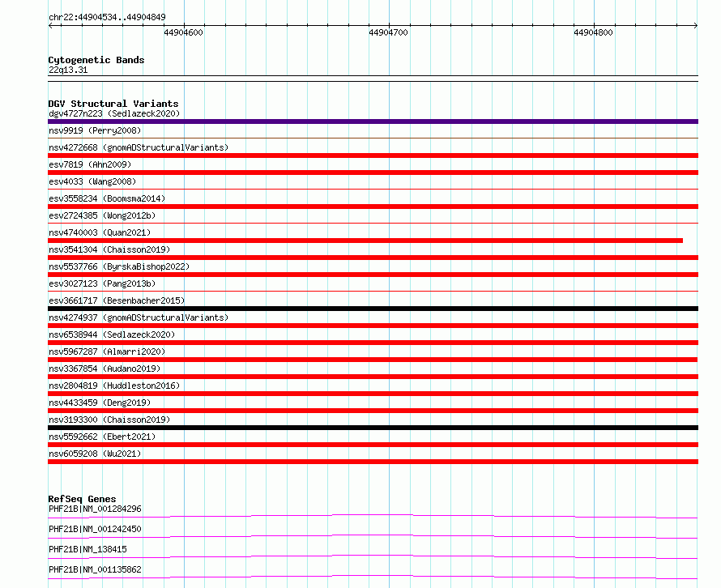Open nsv4433459 (Deng2019) label

(100, 403)
